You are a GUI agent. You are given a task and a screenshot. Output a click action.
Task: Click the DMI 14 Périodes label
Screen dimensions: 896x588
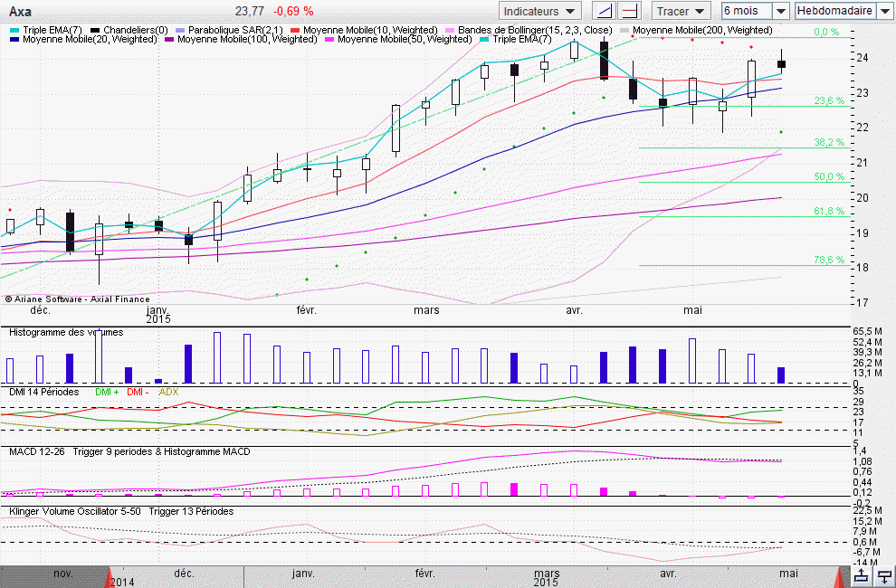tap(44, 392)
